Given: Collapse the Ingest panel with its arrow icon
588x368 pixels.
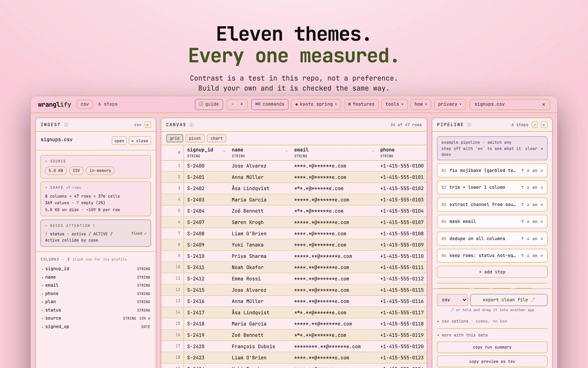Looking at the screenshot, I should [148, 125].
